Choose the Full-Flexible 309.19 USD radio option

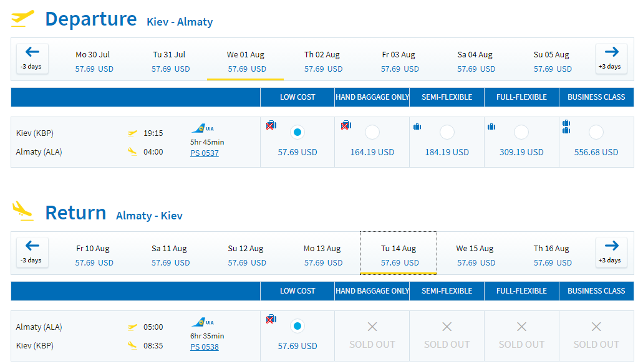tap(521, 132)
